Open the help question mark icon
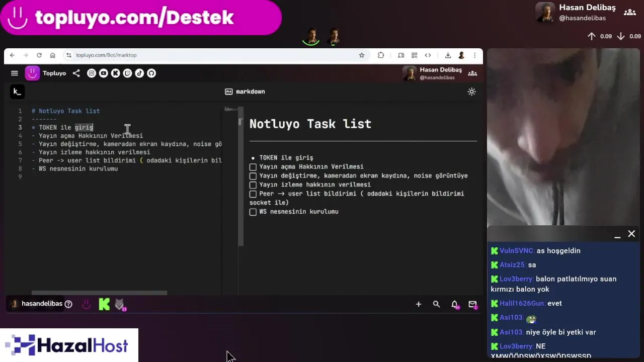644x362 pixels. tap(68, 304)
